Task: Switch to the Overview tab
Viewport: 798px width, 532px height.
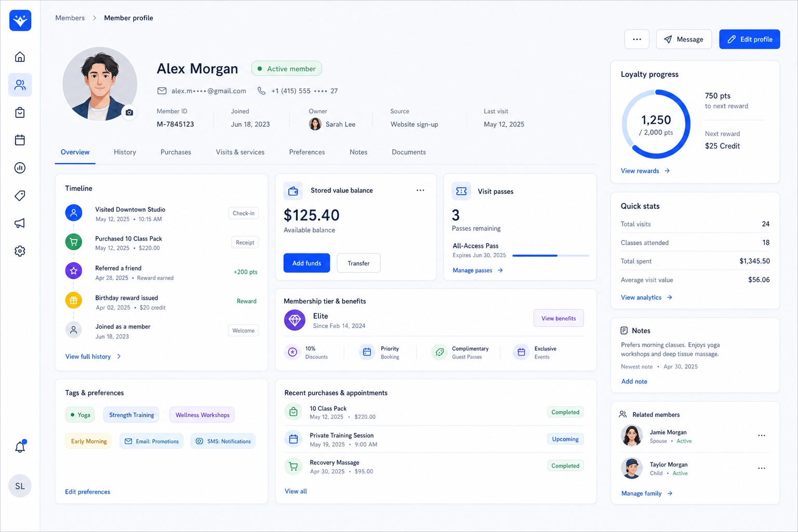Action: tap(75, 152)
